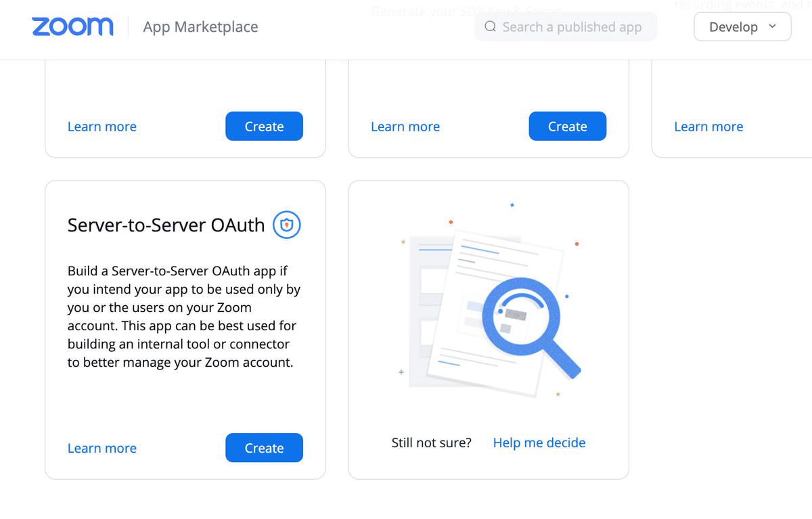
Task: Open the Develop dropdown
Action: 742,27
